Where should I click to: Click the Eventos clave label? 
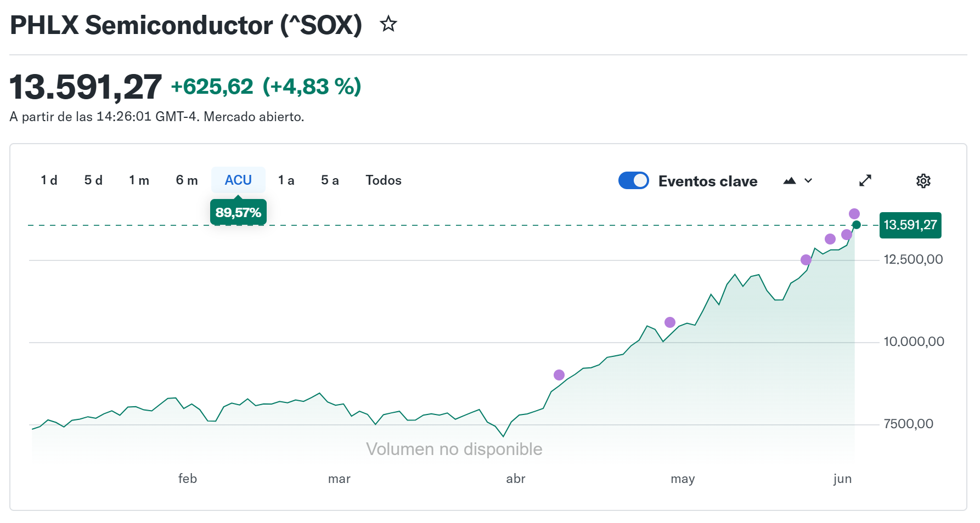[x=708, y=181]
